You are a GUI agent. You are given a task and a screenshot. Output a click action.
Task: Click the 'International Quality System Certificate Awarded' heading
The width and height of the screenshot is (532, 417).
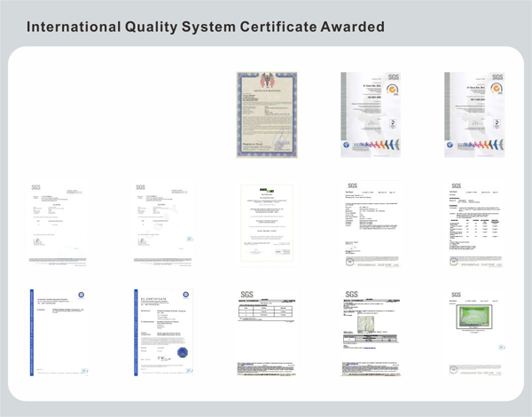tap(205, 28)
